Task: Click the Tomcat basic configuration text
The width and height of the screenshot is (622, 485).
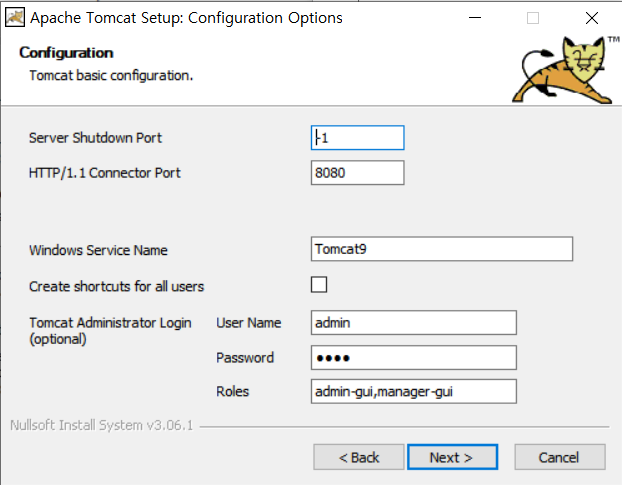Action: [x=111, y=75]
